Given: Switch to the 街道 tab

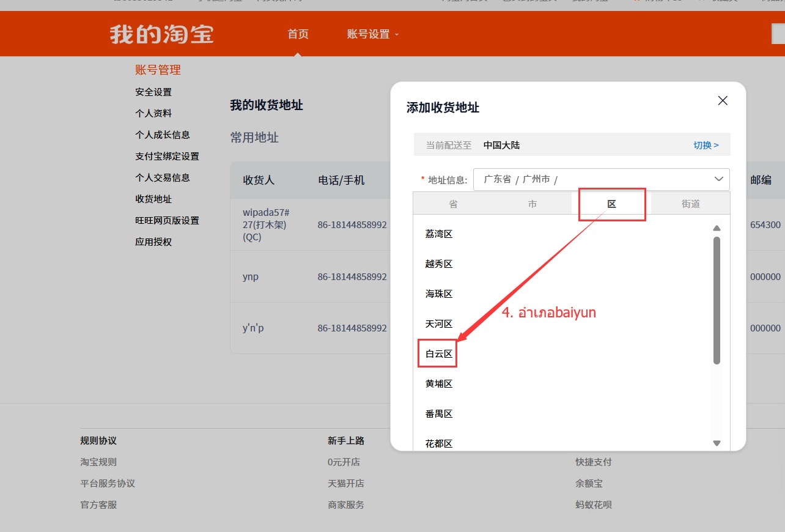Looking at the screenshot, I should point(691,204).
